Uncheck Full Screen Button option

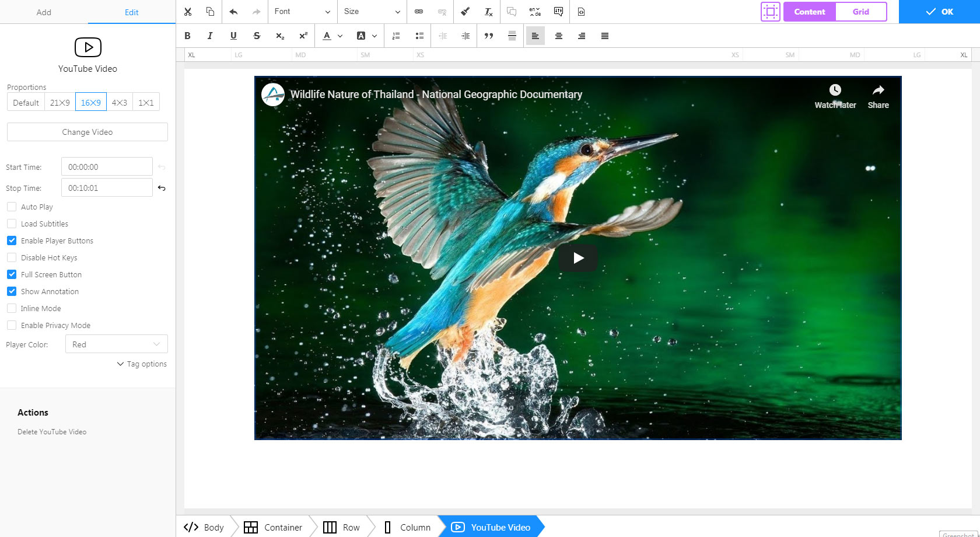(x=12, y=274)
